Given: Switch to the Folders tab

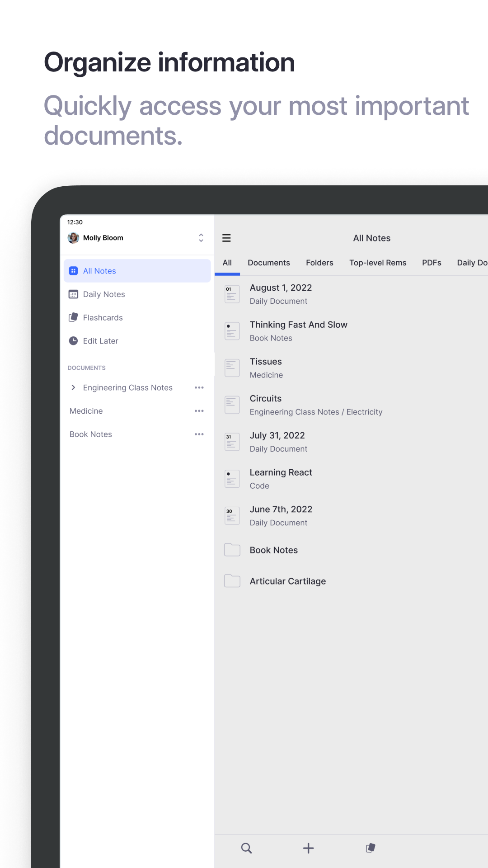Looking at the screenshot, I should (319, 263).
